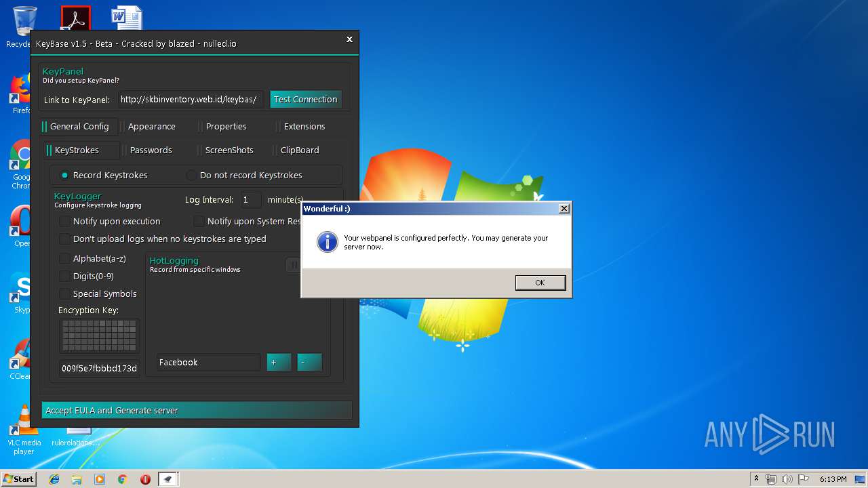The height and width of the screenshot is (488, 868).
Task: Select the ClipBoard sub-tab
Action: click(x=300, y=150)
